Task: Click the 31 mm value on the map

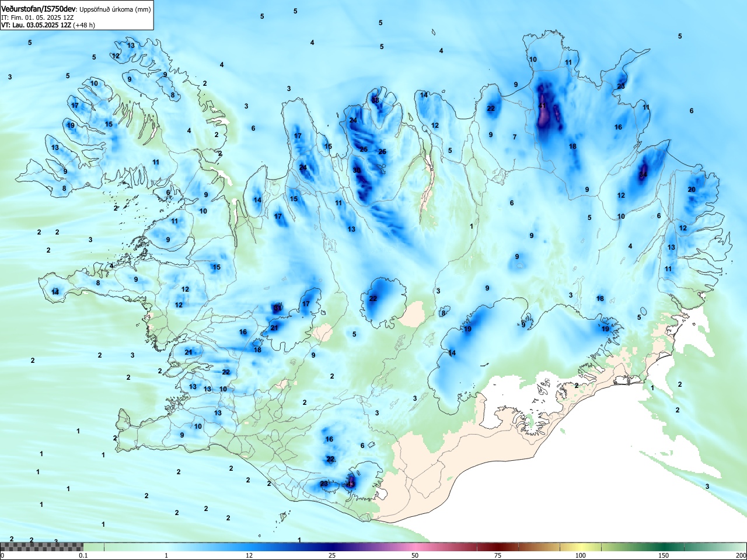Action: point(278,308)
